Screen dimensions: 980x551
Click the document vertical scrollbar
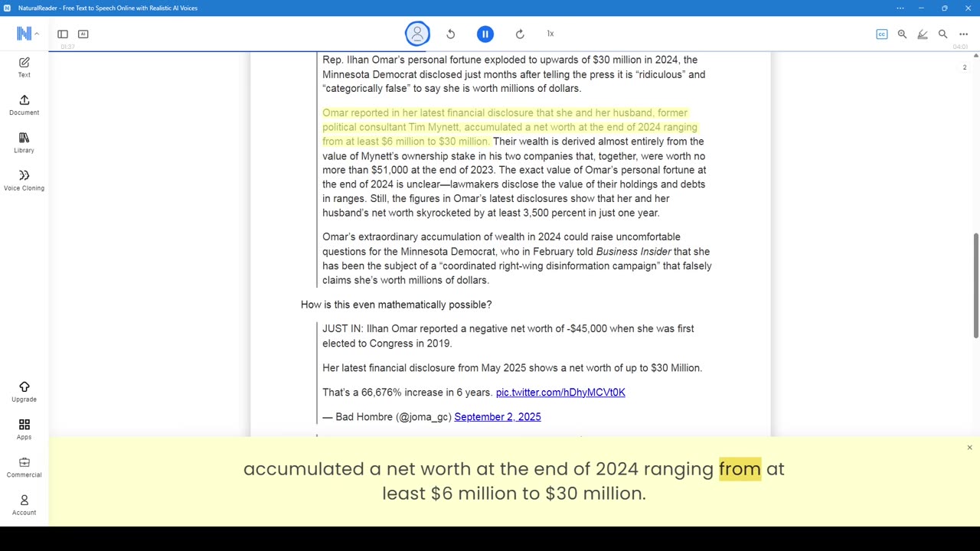click(975, 285)
